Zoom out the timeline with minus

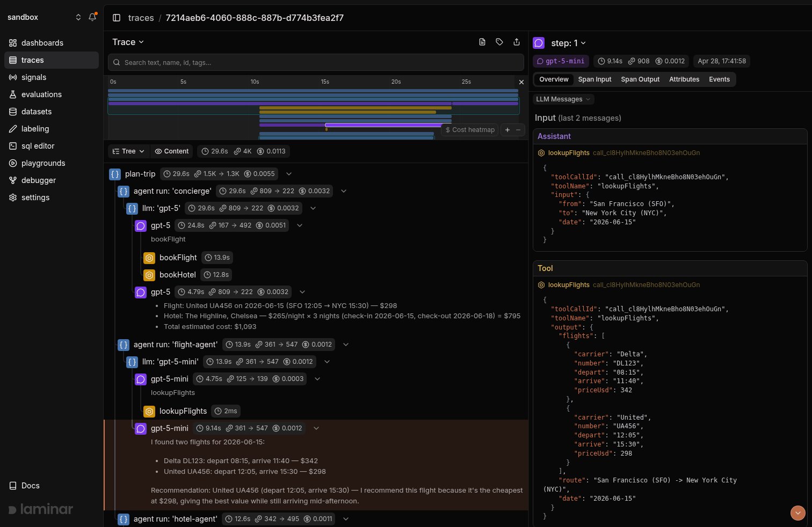tap(518, 130)
